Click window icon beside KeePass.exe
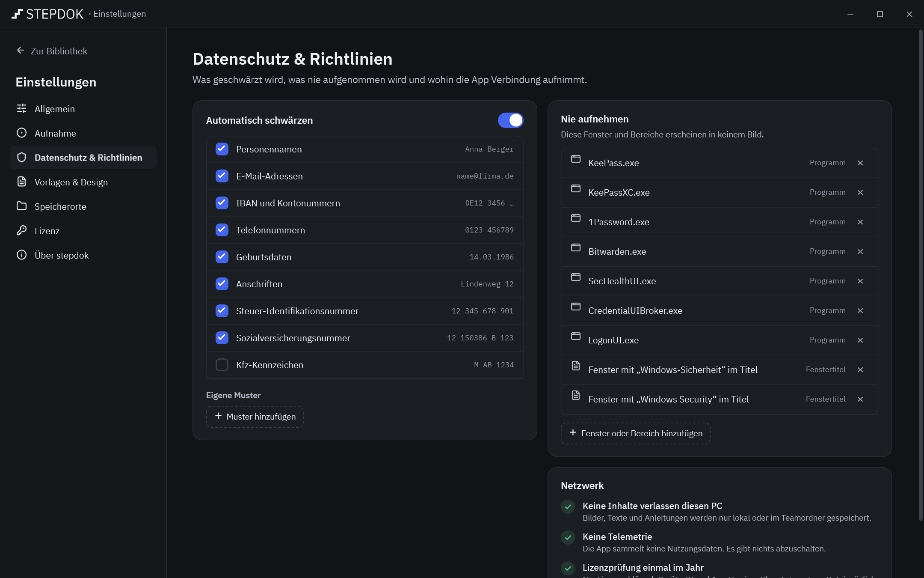The image size is (924, 578). tap(576, 159)
